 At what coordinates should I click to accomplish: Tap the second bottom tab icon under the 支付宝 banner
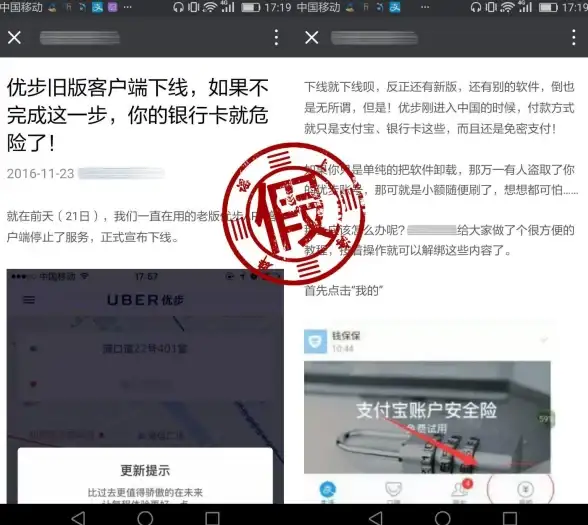(x=393, y=489)
